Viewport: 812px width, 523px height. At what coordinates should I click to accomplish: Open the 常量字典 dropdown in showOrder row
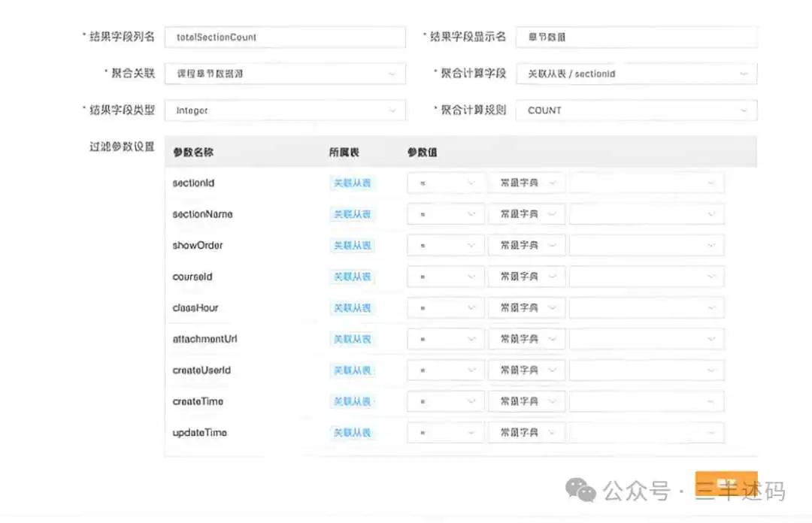[x=526, y=246]
